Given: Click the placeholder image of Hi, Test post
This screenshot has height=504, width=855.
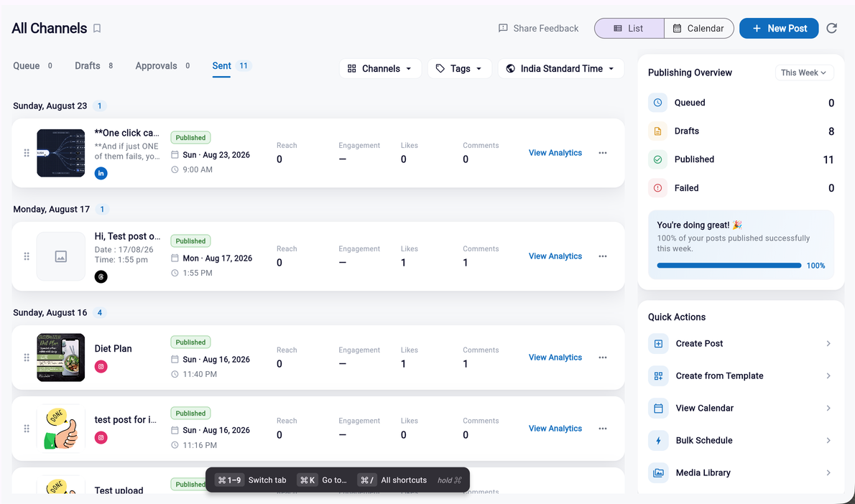Looking at the screenshot, I should pyautogui.click(x=60, y=256).
